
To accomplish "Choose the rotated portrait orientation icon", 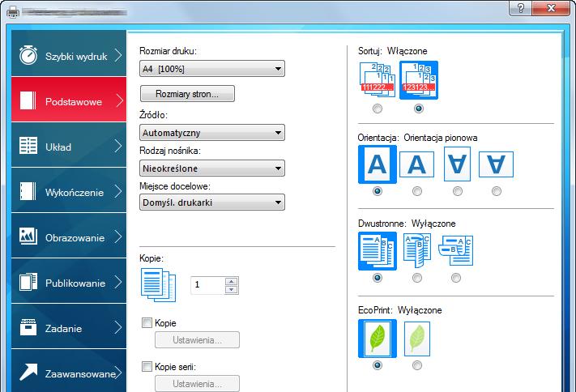I will tap(458, 164).
